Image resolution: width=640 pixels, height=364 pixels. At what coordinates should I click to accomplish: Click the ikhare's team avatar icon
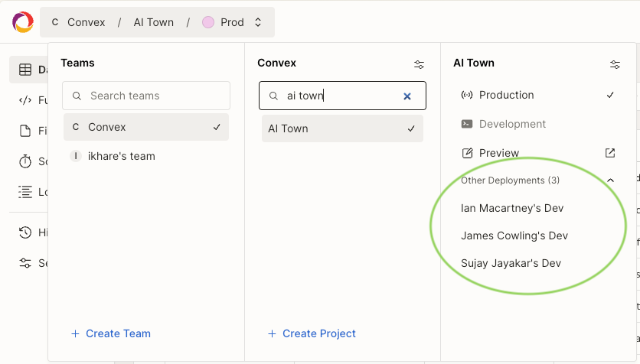pos(76,156)
